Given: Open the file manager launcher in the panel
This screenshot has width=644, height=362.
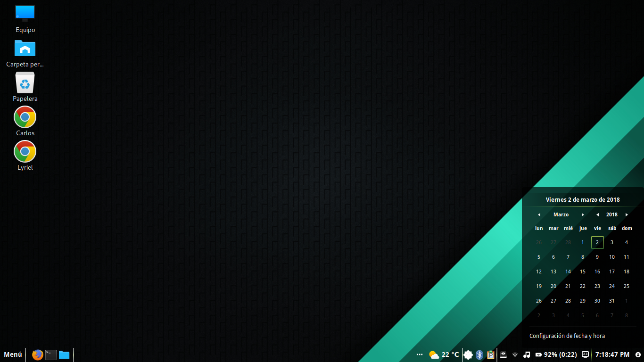Looking at the screenshot, I should tap(64, 354).
